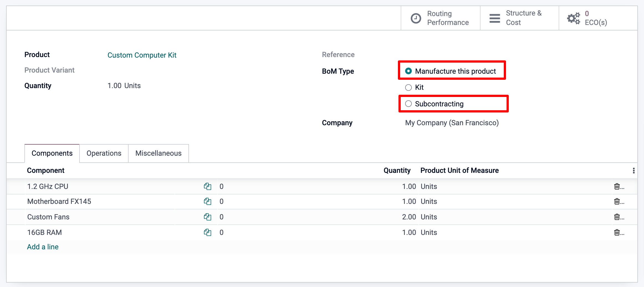Open Structure & Cost report label
644x287 pixels.
coord(523,18)
